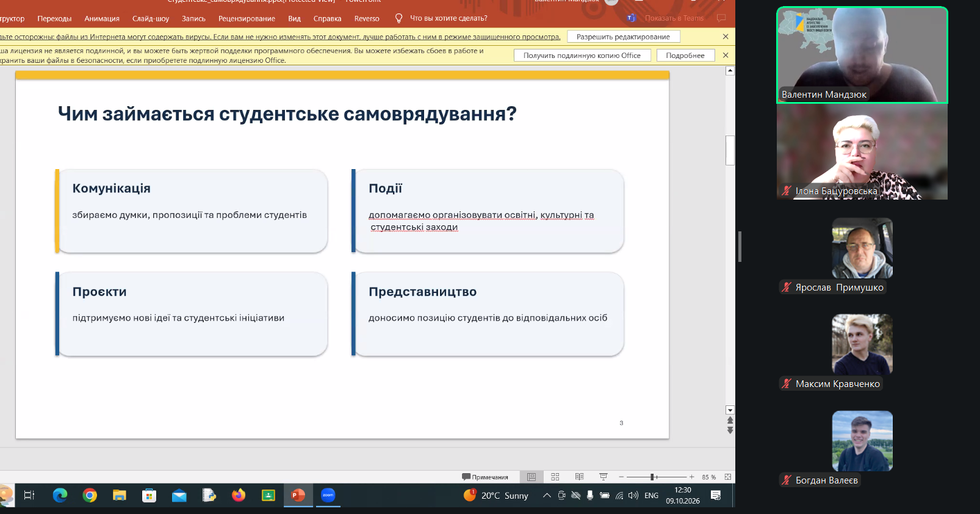
Task: Open the Mail app from the taskbar
Action: tap(179, 495)
